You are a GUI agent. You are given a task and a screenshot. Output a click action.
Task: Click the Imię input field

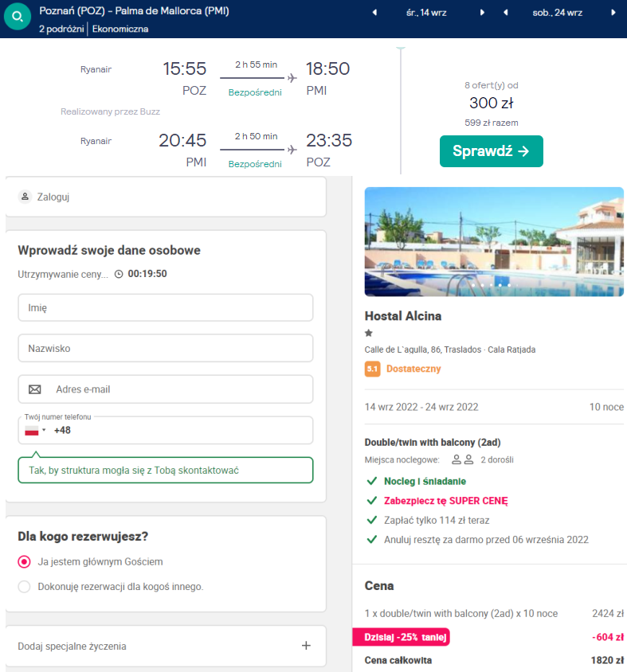pos(165,307)
